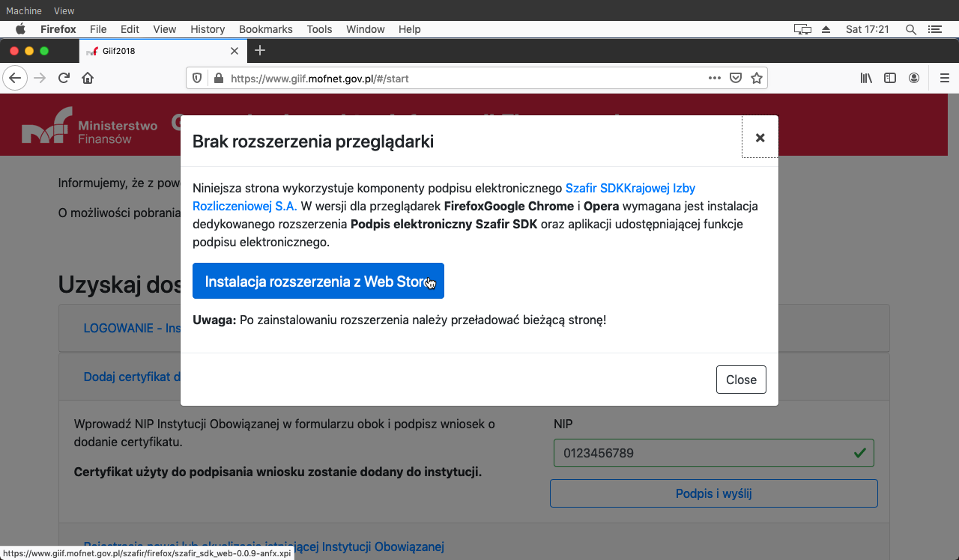Toggle the sidebar view icon
This screenshot has width=959, height=560.
(x=890, y=78)
